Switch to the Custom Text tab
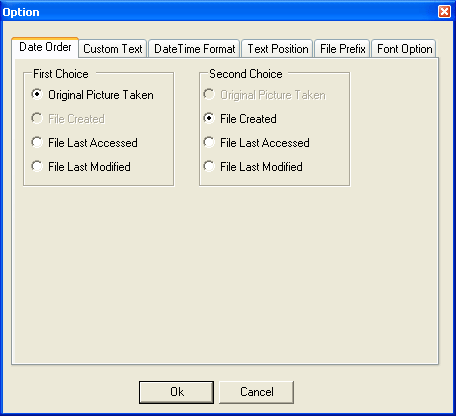The height and width of the screenshot is (416, 456). (113, 49)
